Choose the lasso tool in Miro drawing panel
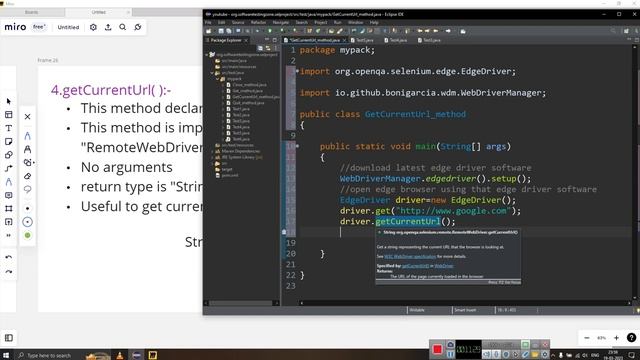Screen dimensions: 640x360 (x=27, y=189)
